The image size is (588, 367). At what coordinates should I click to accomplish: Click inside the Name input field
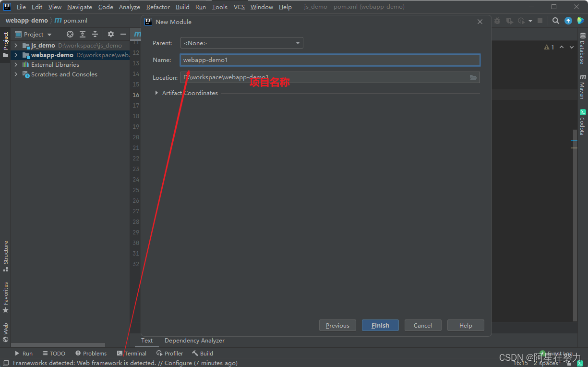tap(329, 60)
